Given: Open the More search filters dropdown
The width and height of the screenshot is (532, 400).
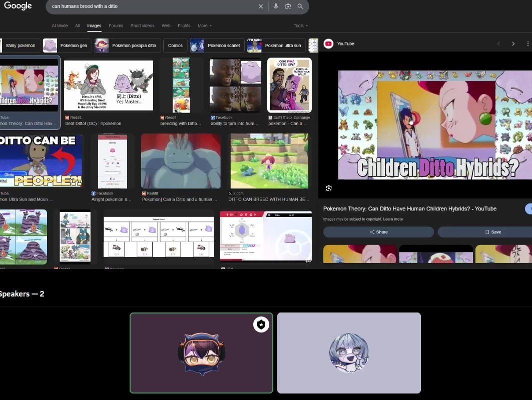Looking at the screenshot, I should (203, 25).
